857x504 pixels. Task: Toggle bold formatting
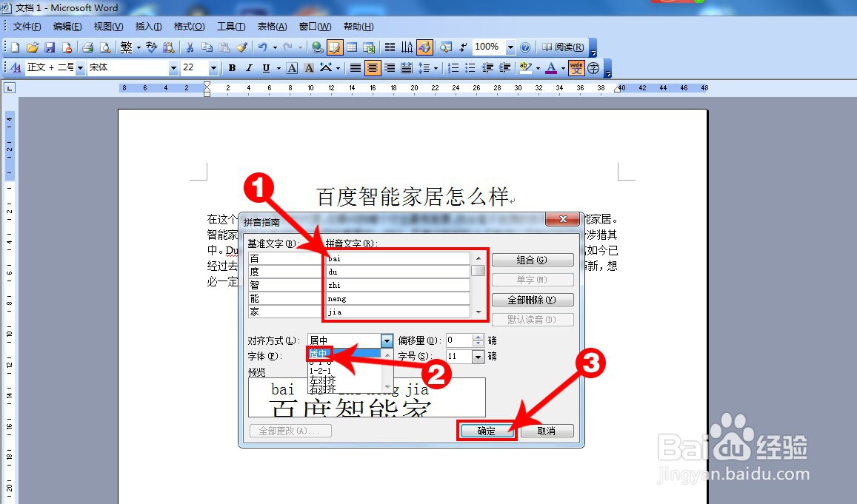pyautogui.click(x=231, y=68)
